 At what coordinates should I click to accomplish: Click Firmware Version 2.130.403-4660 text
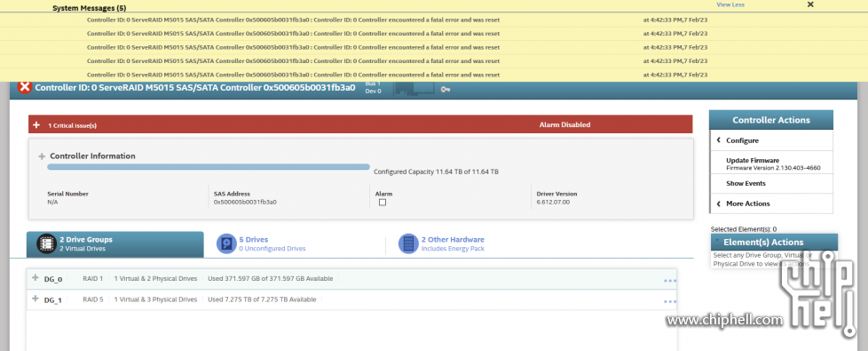click(773, 167)
